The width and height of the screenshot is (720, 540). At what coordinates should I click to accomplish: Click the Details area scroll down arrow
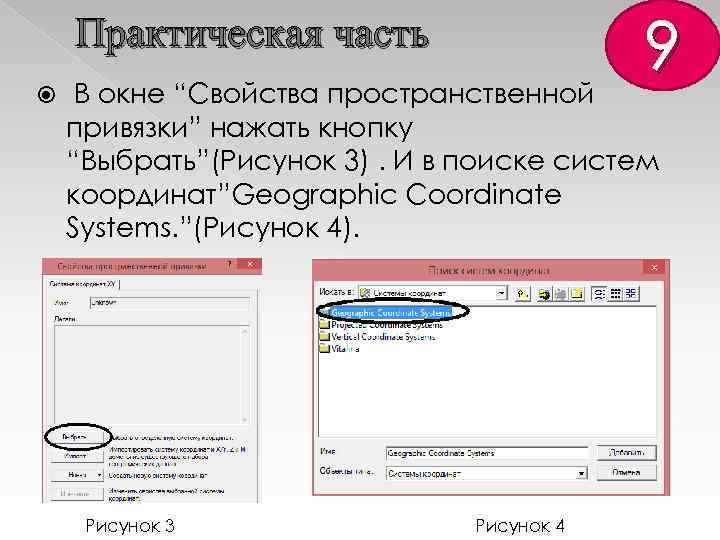[245, 419]
